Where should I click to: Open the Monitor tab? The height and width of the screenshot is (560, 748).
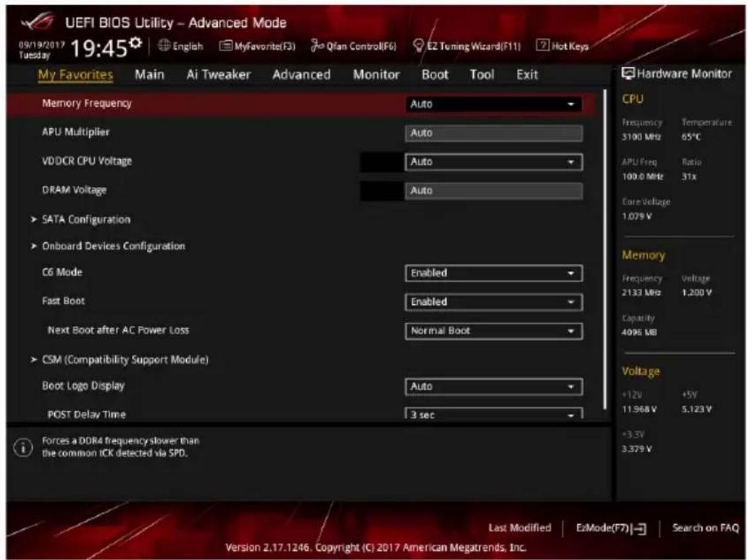click(376, 74)
